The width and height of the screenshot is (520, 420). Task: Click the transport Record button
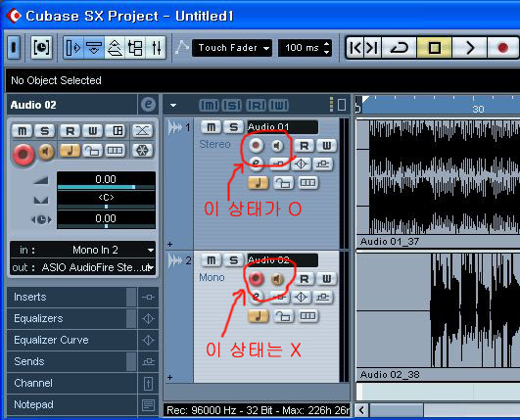tap(503, 48)
